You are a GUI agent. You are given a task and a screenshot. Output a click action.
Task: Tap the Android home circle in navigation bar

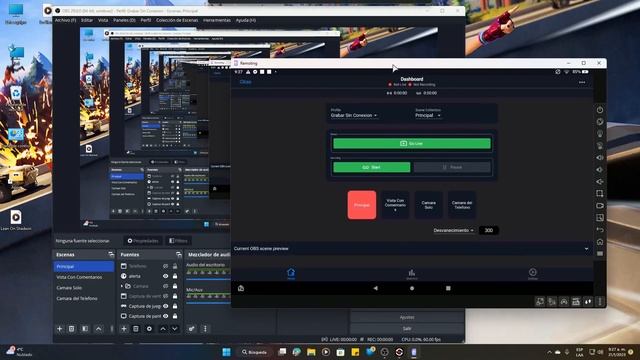coord(412,288)
